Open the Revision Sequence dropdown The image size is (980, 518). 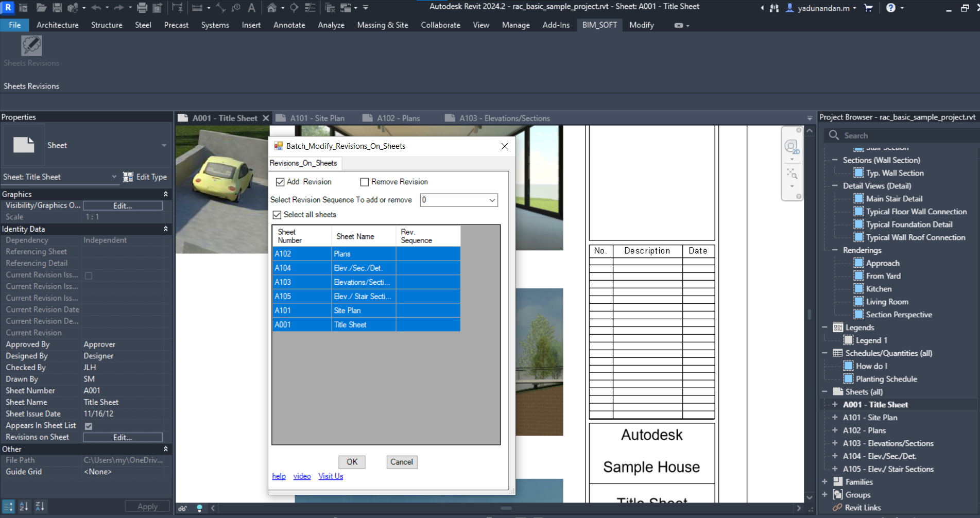point(492,200)
